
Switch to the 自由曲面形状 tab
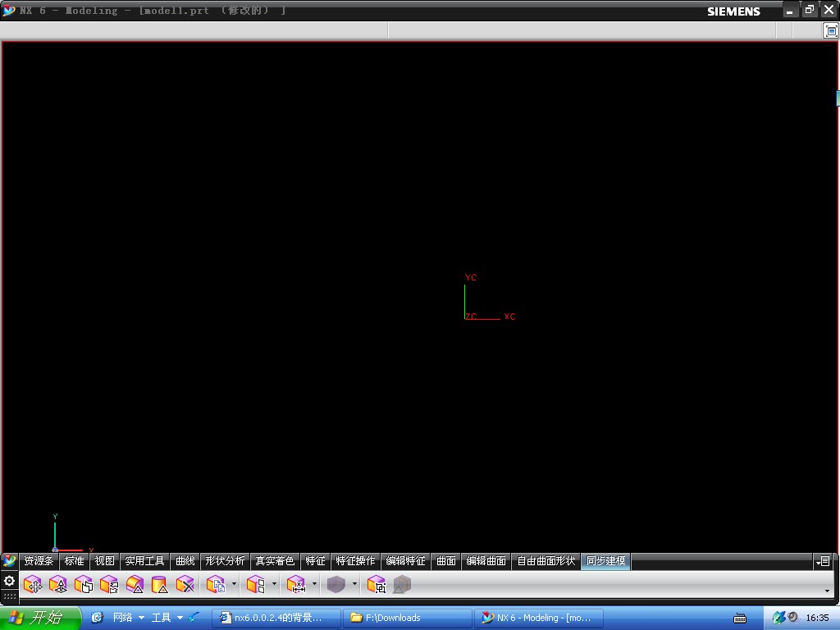point(546,561)
